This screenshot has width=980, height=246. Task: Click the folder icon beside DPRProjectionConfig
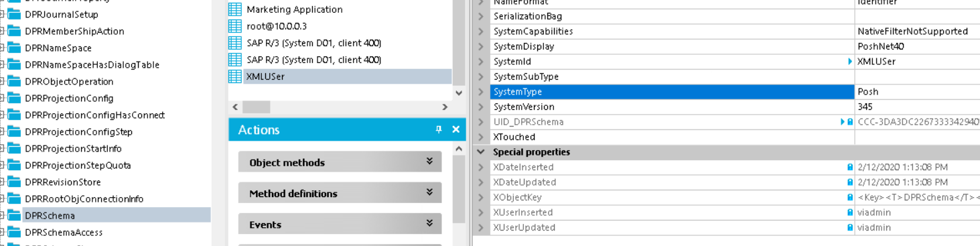(14, 98)
